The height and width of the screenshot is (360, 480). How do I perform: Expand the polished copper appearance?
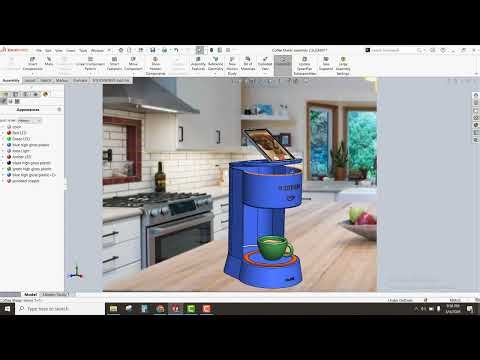coord(3,181)
